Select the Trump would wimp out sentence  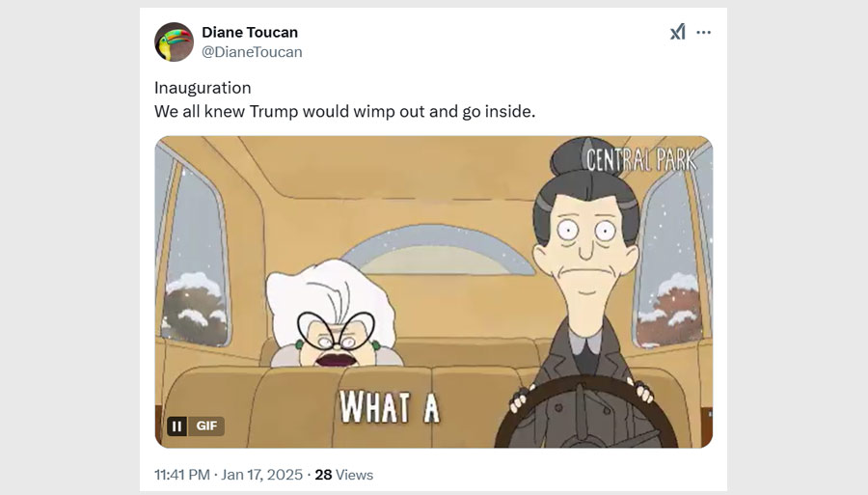(x=345, y=111)
